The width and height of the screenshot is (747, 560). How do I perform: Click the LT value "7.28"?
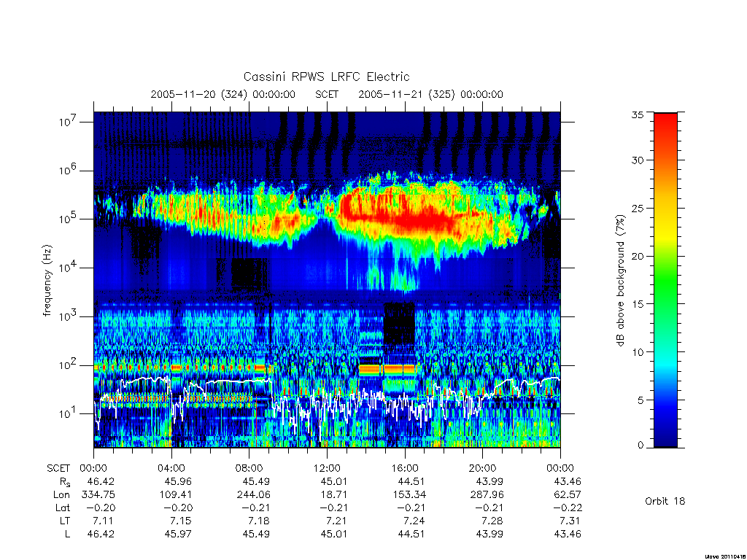(494, 521)
